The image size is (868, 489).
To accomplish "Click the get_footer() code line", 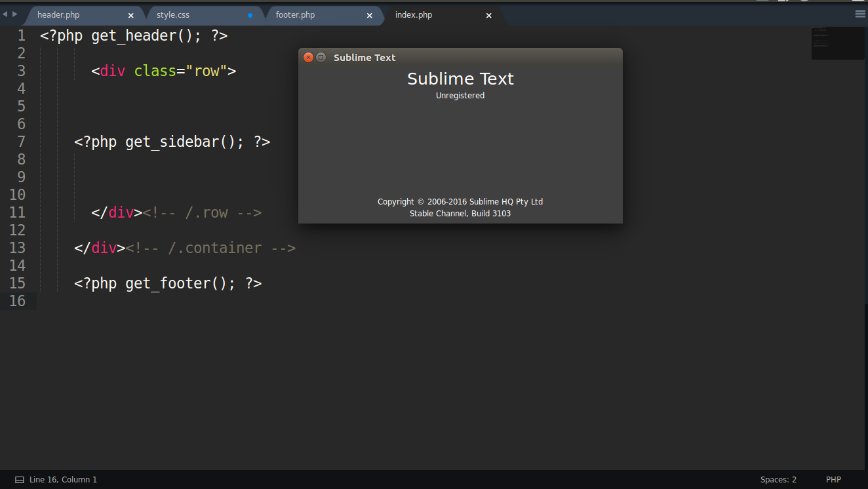I will (x=168, y=283).
